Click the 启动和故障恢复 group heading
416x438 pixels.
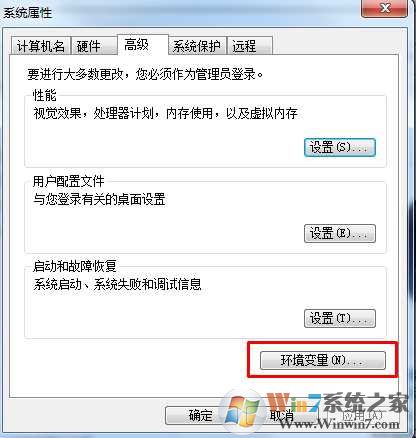74,266
